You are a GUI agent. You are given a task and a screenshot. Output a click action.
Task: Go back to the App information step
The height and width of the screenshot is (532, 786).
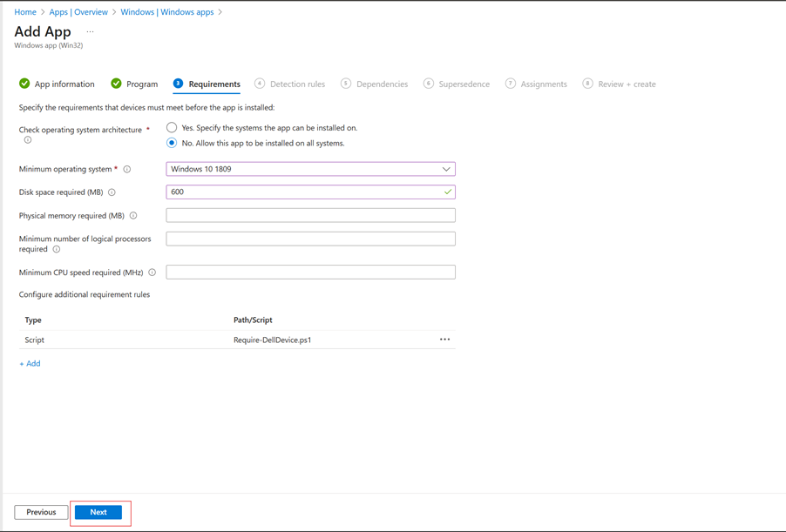pos(63,84)
